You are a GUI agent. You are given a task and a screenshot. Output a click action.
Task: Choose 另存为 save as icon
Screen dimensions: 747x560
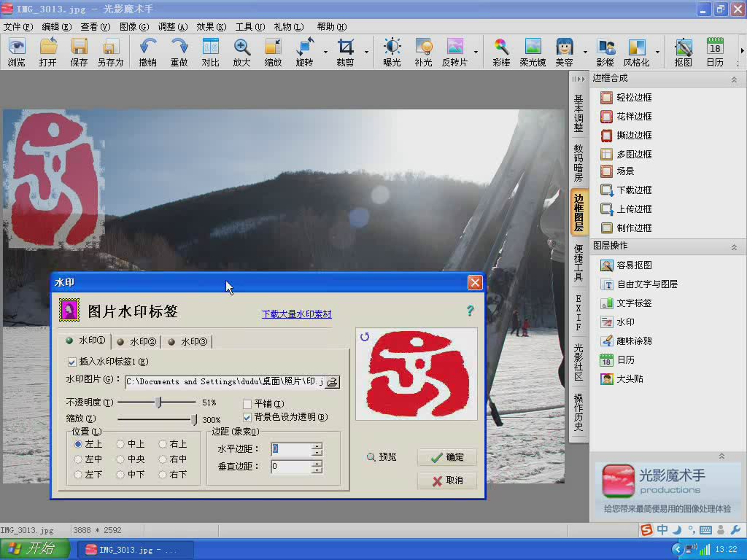click(111, 52)
